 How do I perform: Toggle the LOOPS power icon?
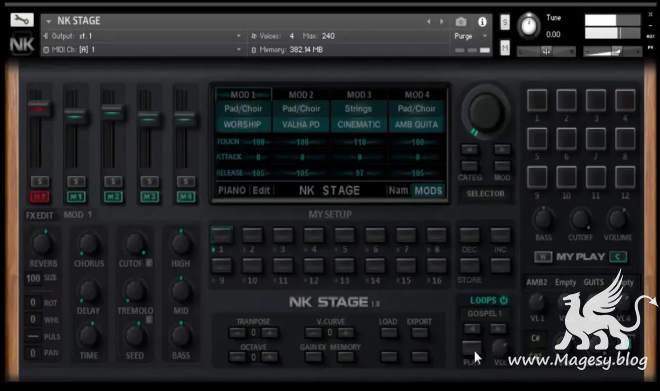504,300
